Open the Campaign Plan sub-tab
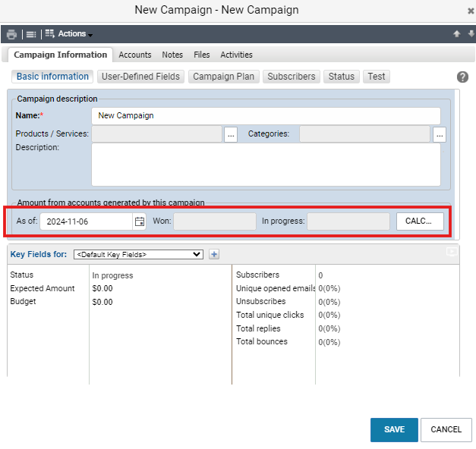Image resolution: width=476 pixels, height=449 pixels. pyautogui.click(x=224, y=77)
